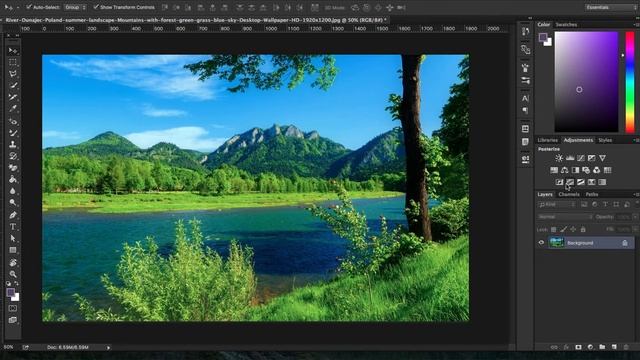Viewport: 640px width, 360px height.
Task: Change the screen mode at toolbar bottom
Action: click(x=13, y=320)
